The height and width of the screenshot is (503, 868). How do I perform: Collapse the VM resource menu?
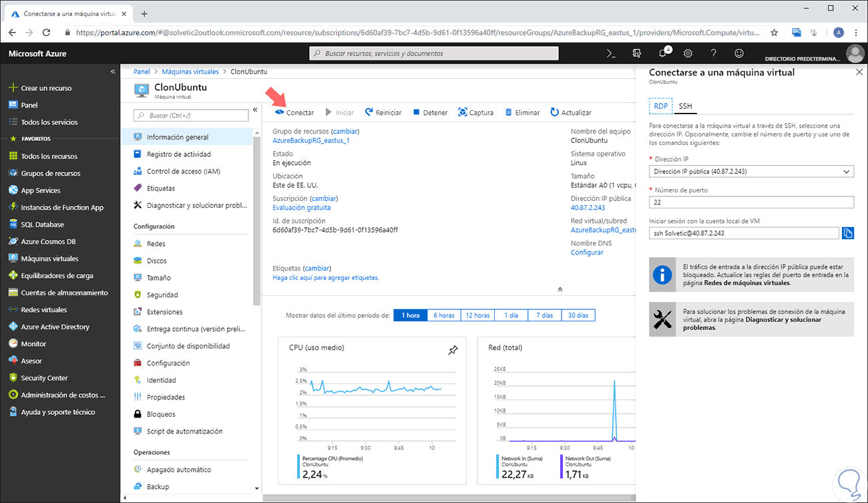tap(255, 110)
